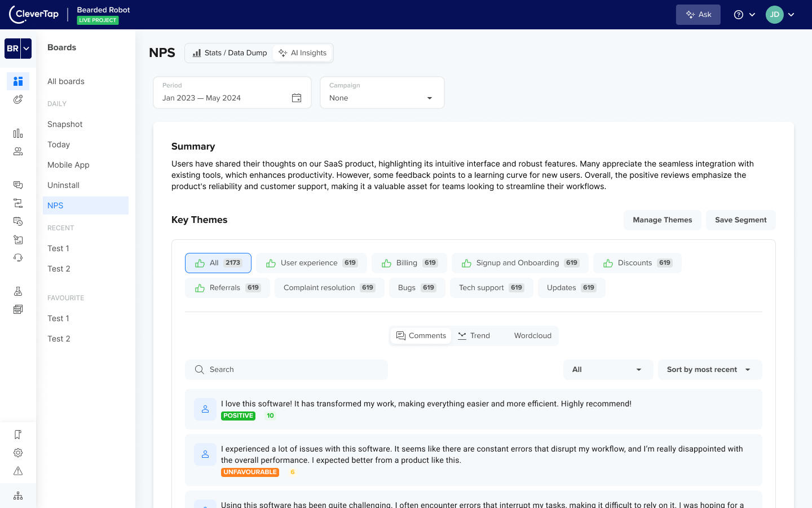Click the Save Segment button
Screen dimensions: 812x508
tap(741, 220)
